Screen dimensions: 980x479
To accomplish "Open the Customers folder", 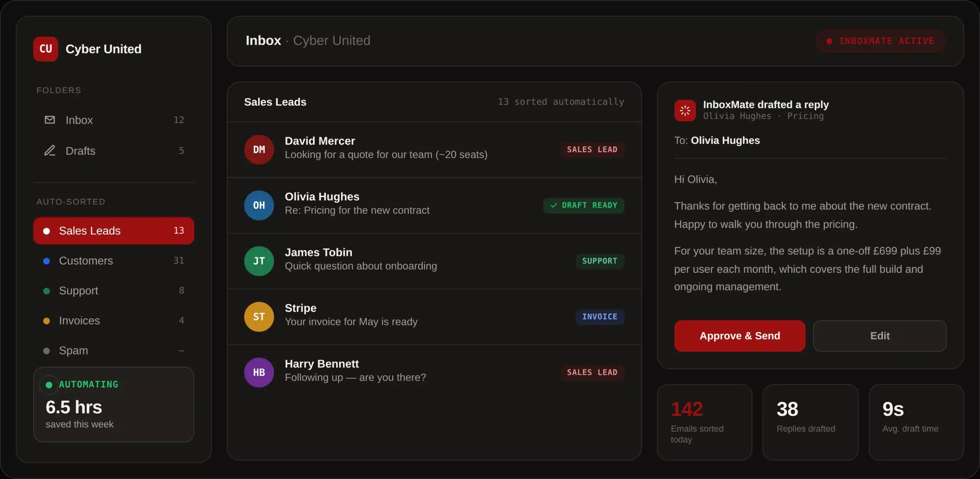I will click(x=114, y=261).
